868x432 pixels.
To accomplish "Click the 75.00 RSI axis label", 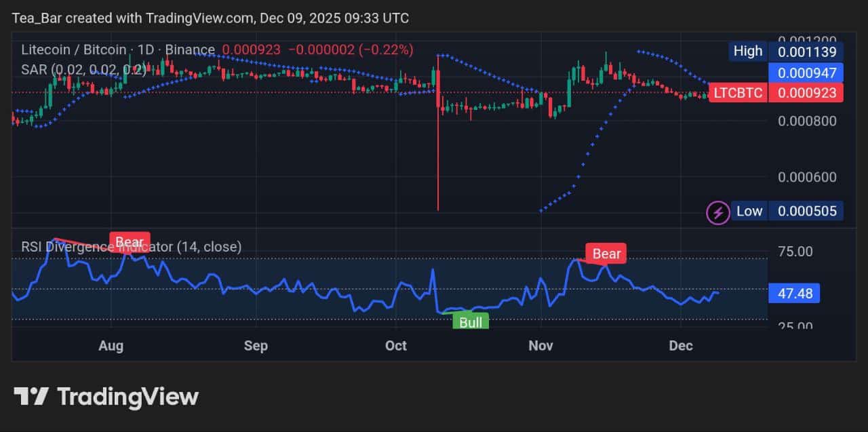I will tap(795, 252).
